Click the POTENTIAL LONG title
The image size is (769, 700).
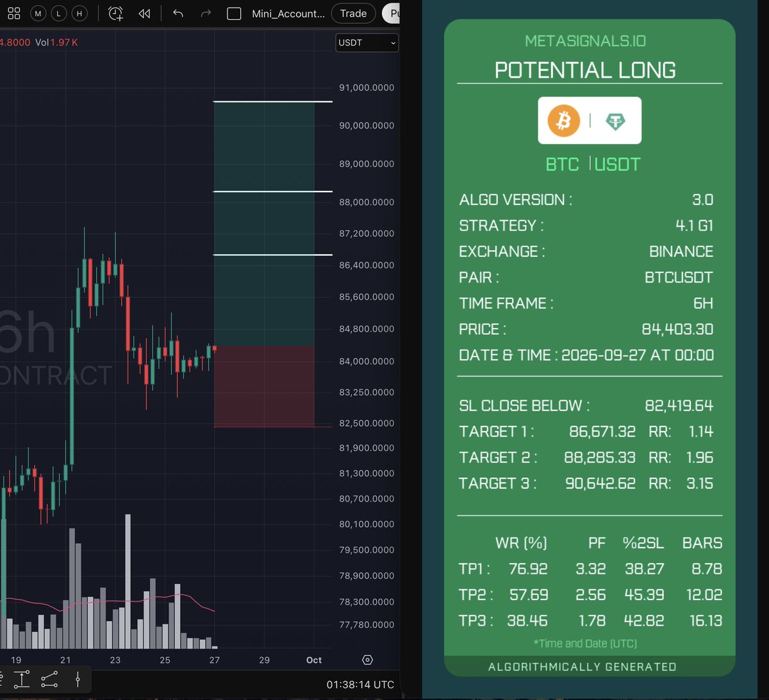point(585,70)
